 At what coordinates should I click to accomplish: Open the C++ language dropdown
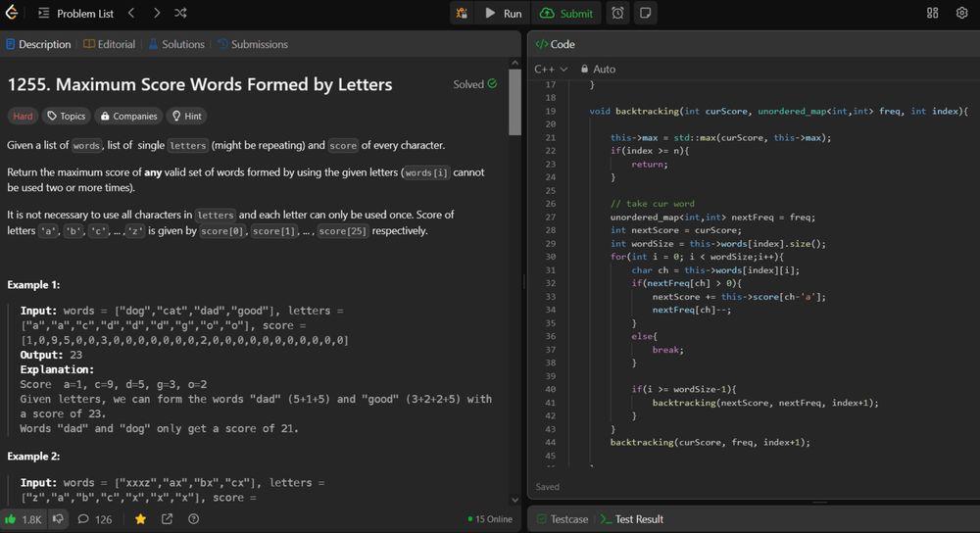coord(551,69)
